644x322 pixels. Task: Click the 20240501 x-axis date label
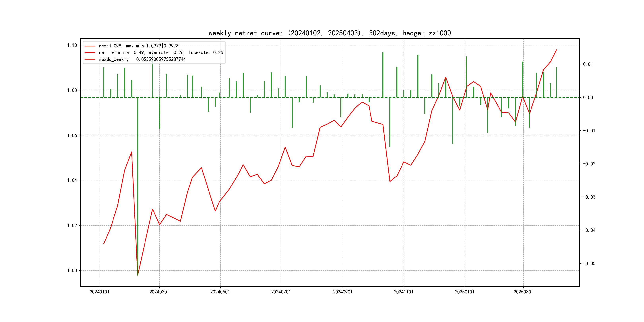[x=220, y=292]
